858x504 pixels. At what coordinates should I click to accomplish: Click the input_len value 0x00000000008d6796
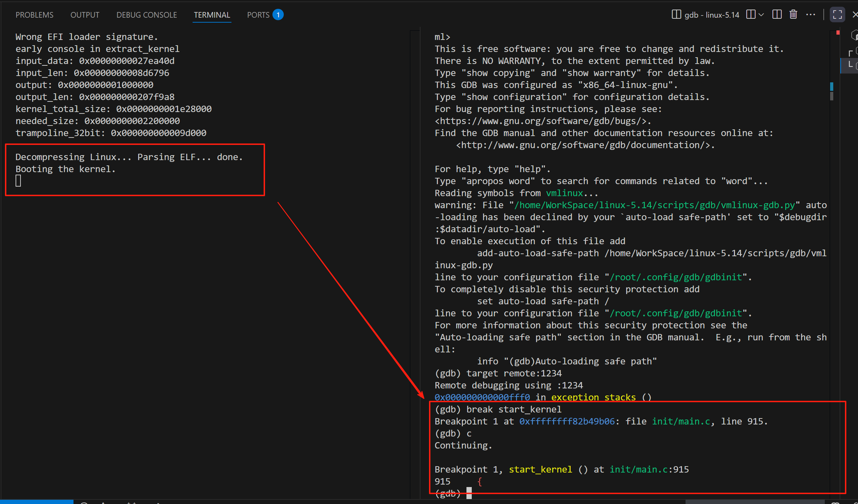click(121, 73)
